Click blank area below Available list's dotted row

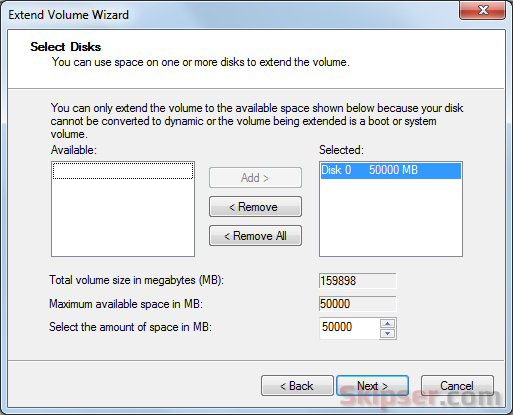click(123, 217)
